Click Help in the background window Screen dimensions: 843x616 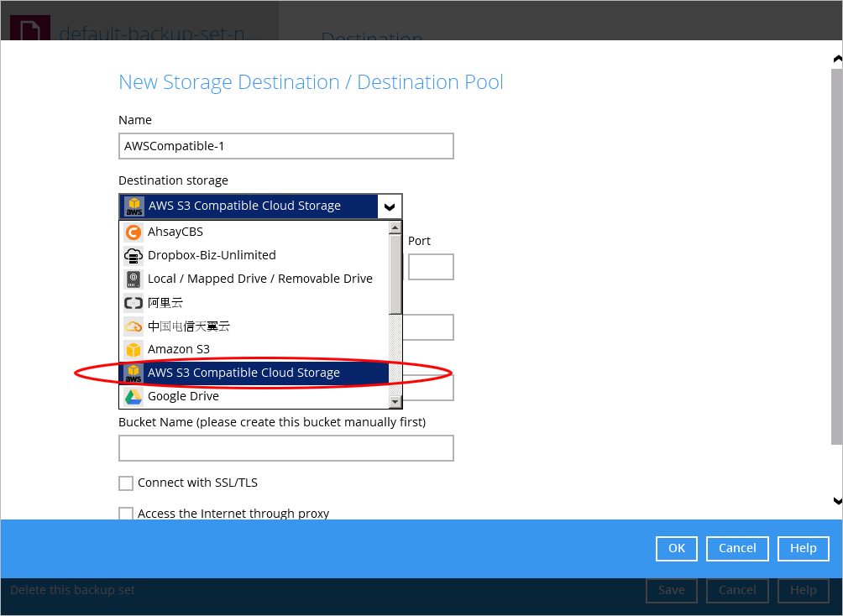[804, 590]
